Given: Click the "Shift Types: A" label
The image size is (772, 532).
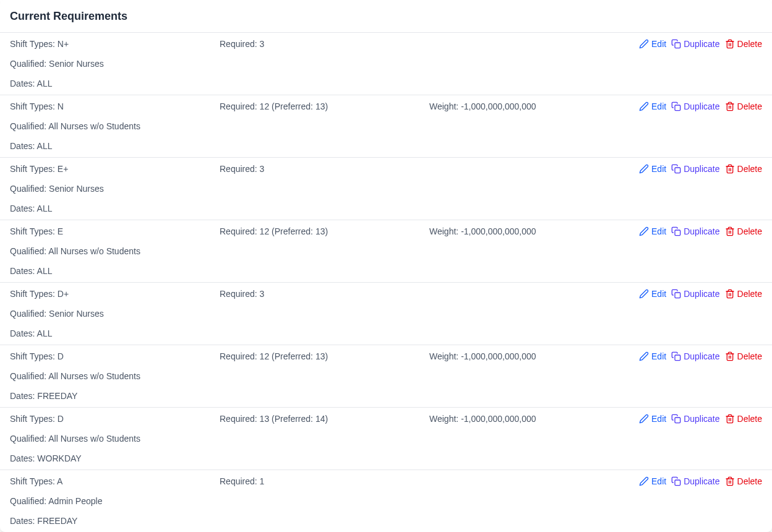Looking at the screenshot, I should tap(36, 481).
